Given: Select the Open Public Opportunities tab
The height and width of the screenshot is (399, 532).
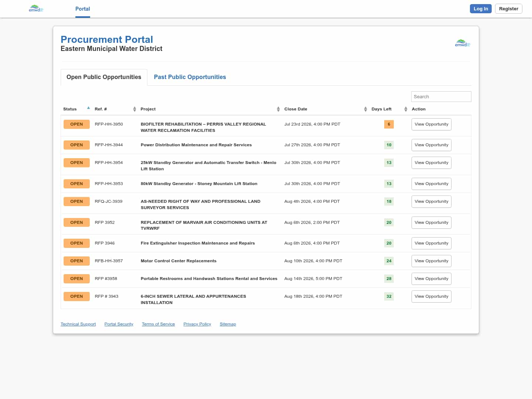Looking at the screenshot, I should (104, 77).
